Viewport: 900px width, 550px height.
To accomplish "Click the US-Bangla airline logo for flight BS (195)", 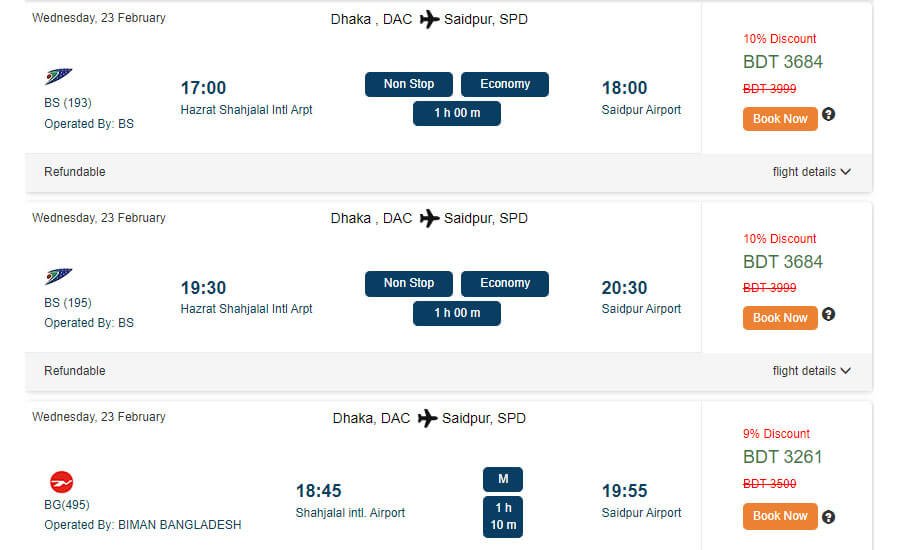I will [x=59, y=276].
